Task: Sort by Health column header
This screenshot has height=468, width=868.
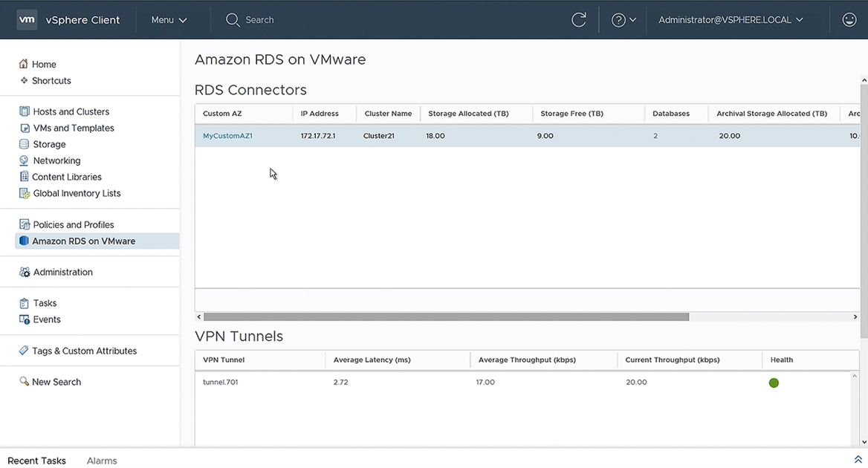Action: tap(782, 360)
